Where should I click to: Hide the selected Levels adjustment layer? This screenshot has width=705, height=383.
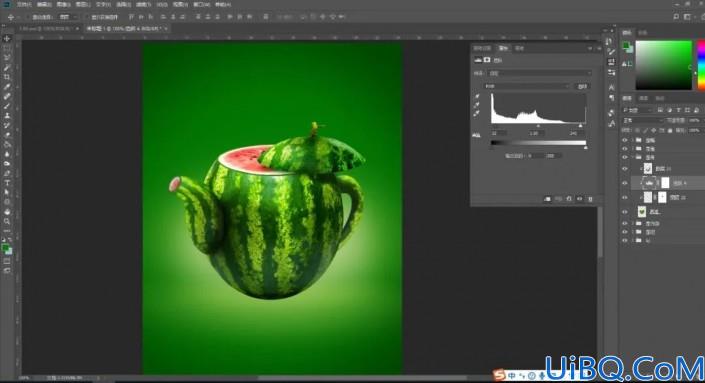625,183
